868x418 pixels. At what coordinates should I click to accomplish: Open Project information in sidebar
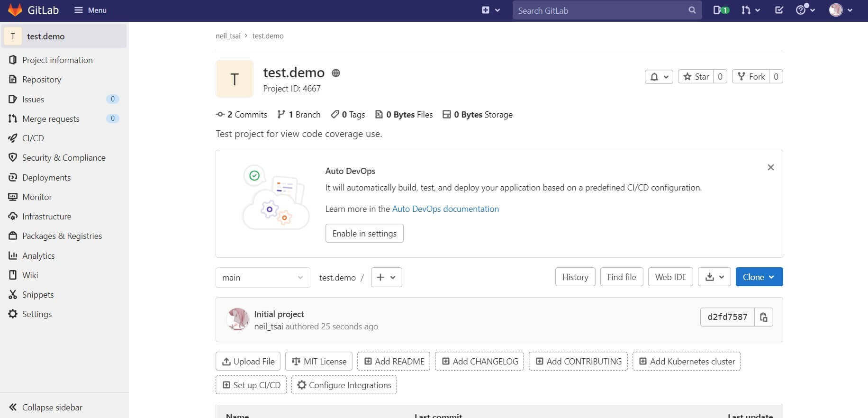coord(64,60)
